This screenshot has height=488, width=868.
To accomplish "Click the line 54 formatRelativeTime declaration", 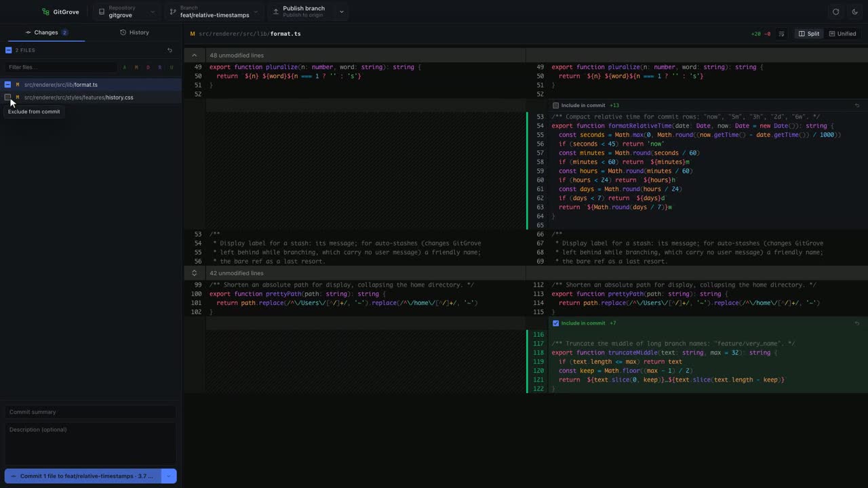I will tap(692, 126).
